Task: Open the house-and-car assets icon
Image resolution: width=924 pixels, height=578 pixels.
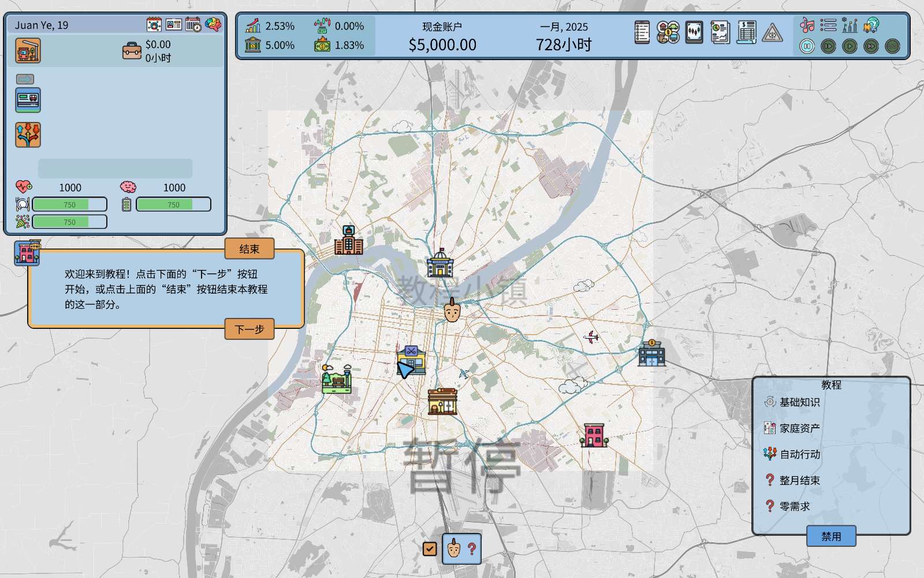Action: (668, 32)
